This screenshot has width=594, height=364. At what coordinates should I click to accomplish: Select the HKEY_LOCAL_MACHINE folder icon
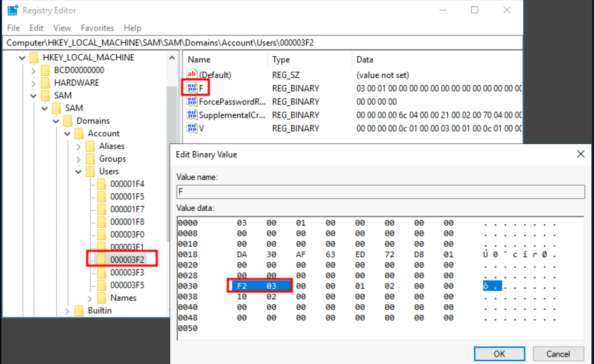34,58
